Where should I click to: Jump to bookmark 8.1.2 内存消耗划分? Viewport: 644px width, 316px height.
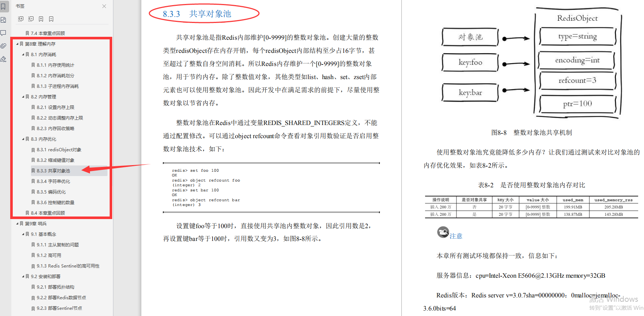55,75
